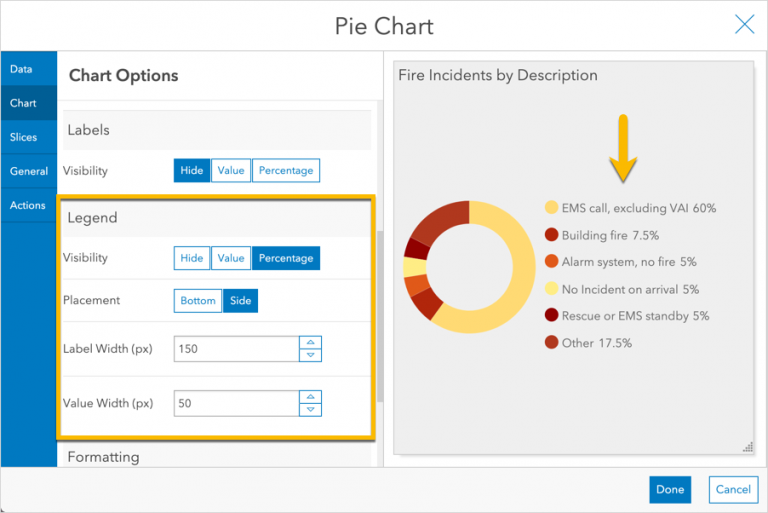Set Labels visibility to Value
Viewport: 768px width, 513px height.
(x=231, y=171)
